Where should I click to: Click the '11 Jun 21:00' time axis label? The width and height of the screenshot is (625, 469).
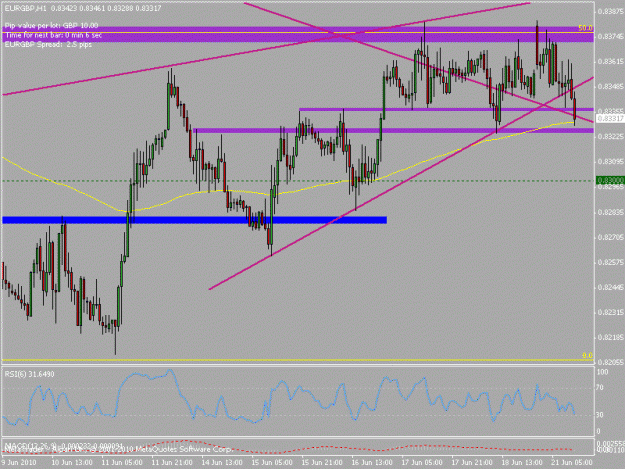pyautogui.click(x=172, y=462)
